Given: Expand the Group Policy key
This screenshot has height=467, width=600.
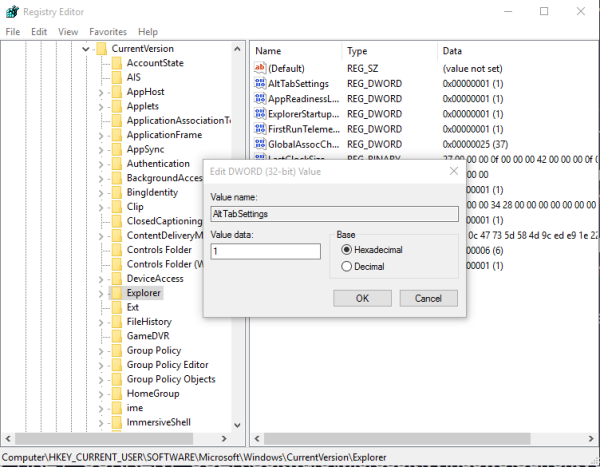Looking at the screenshot, I should point(101,351).
